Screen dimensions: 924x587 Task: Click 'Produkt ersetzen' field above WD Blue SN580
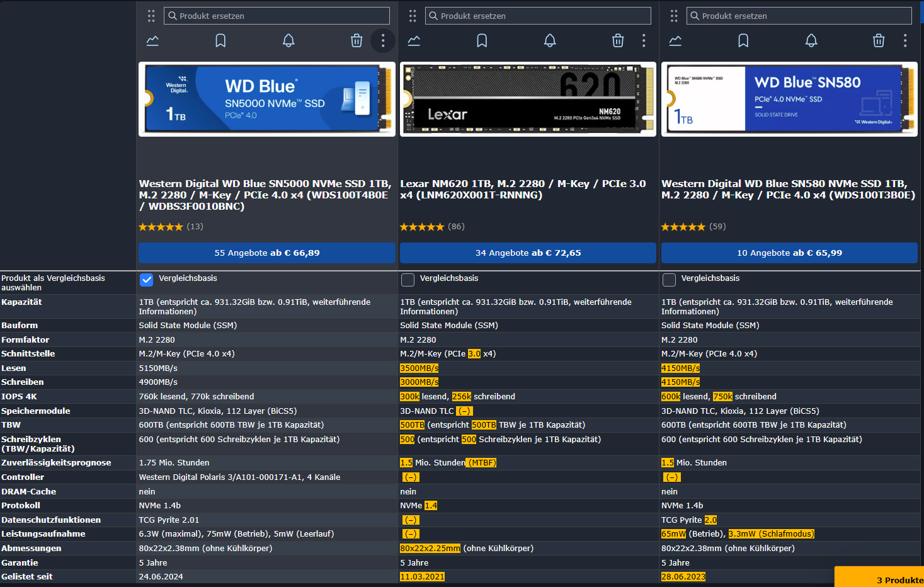[x=799, y=16]
